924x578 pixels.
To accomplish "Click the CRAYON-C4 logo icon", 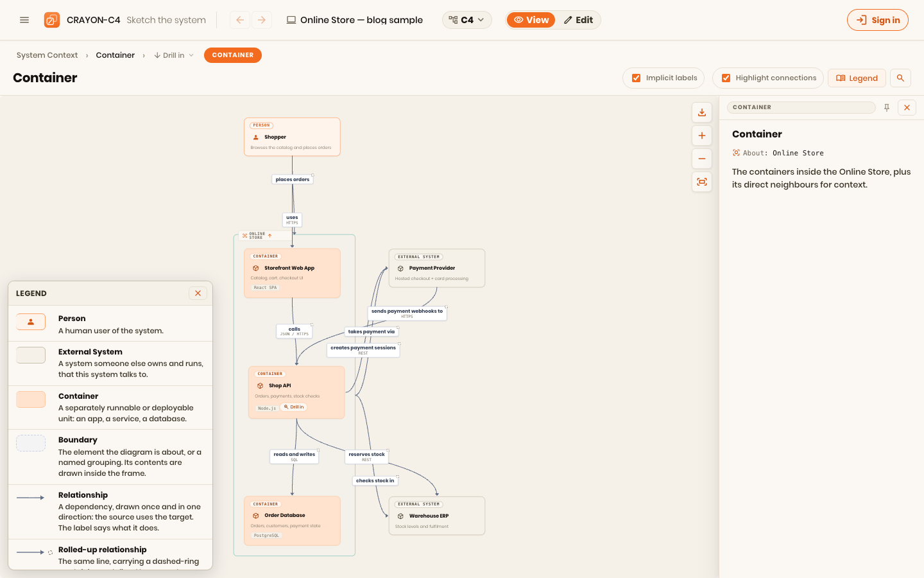I will pyautogui.click(x=52, y=20).
